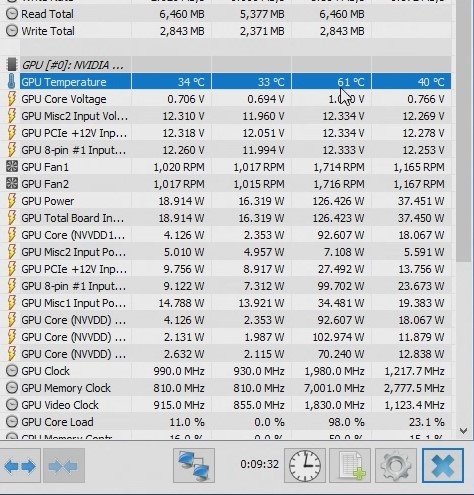This screenshot has width=474, height=495.
Task: Select the GPU Total Board In… row label
Action: 73,218
